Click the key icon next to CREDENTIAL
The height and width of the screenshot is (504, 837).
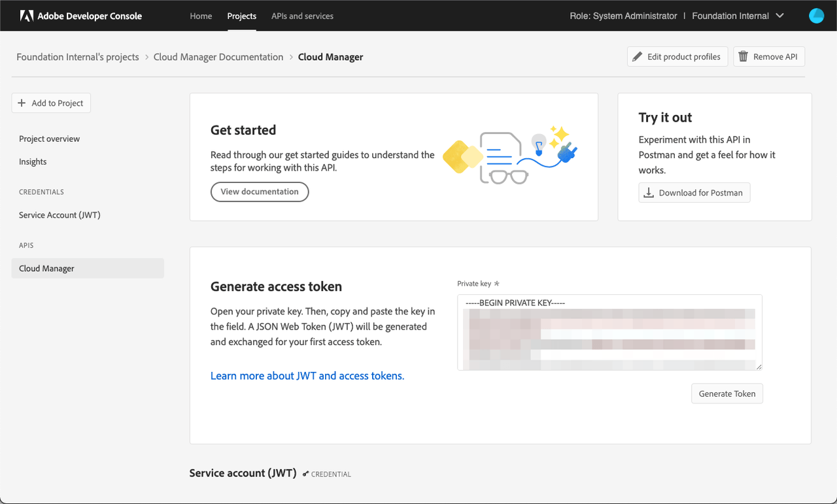(x=305, y=474)
